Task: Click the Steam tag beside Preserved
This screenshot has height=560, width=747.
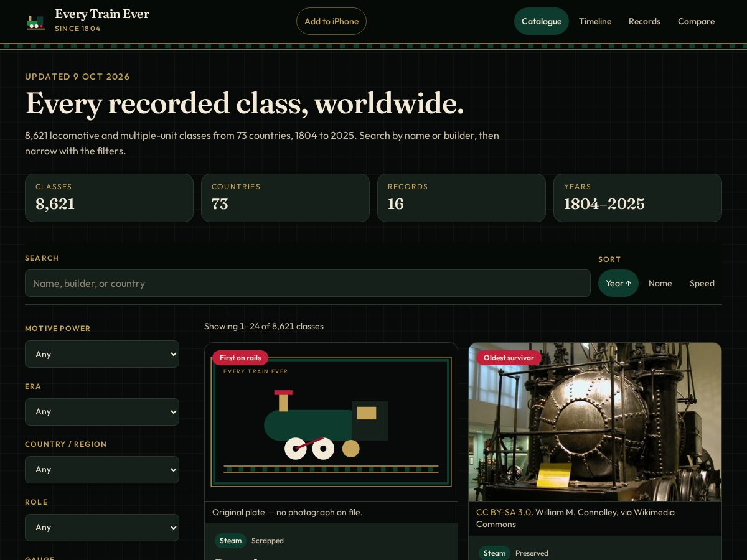Action: [494, 553]
